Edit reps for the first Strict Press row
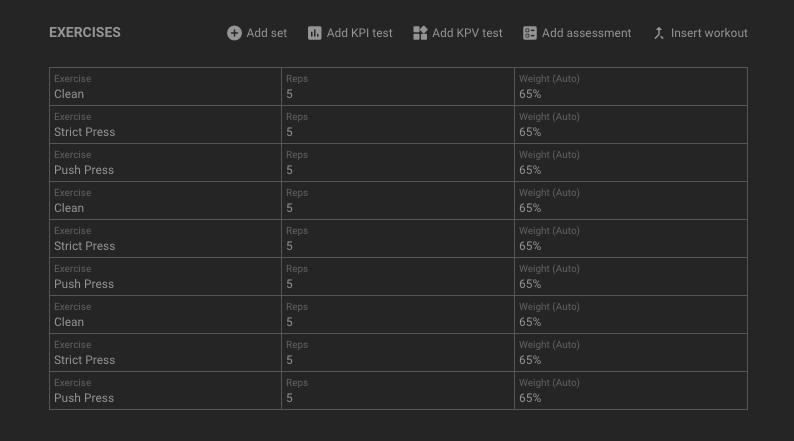 point(398,125)
